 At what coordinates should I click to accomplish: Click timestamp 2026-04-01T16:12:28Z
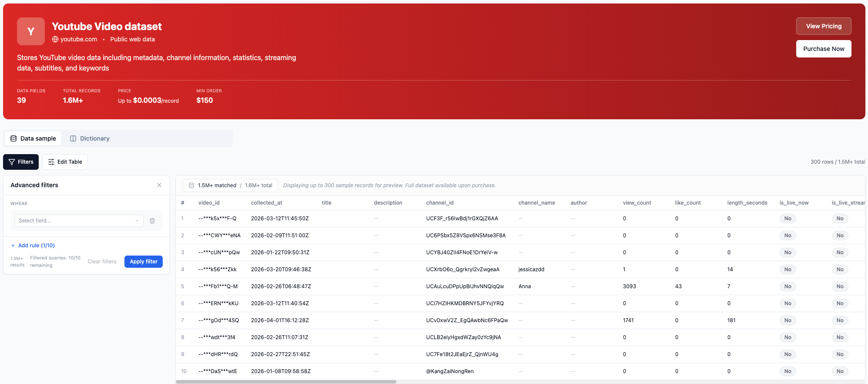pyautogui.click(x=280, y=320)
